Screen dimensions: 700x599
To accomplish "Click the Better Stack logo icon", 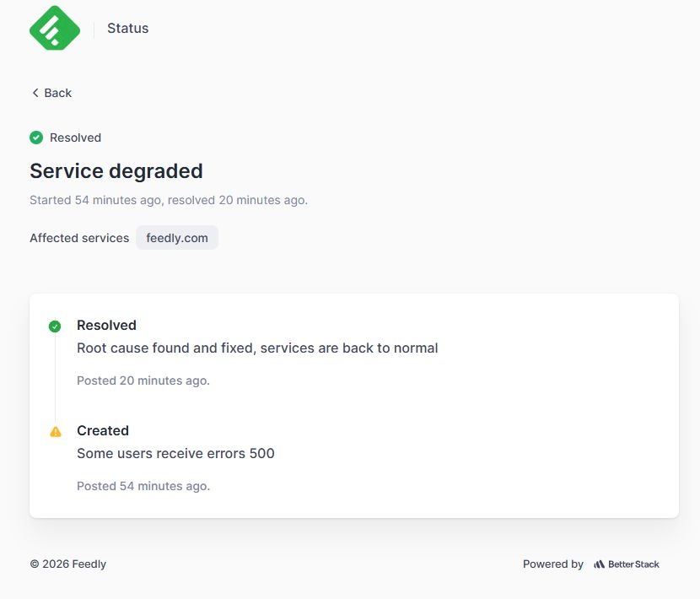I will pos(599,564).
